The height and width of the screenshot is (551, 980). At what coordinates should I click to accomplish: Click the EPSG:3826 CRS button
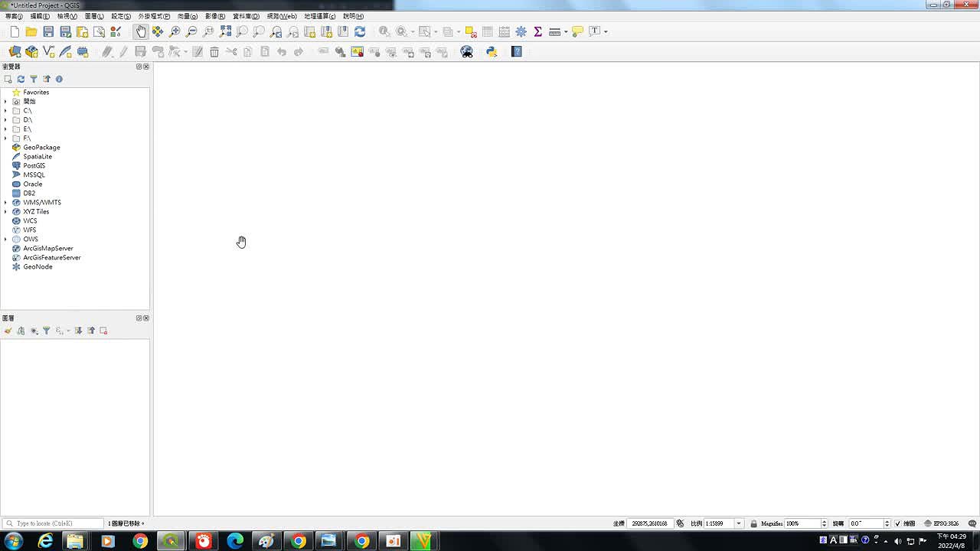tap(941, 523)
